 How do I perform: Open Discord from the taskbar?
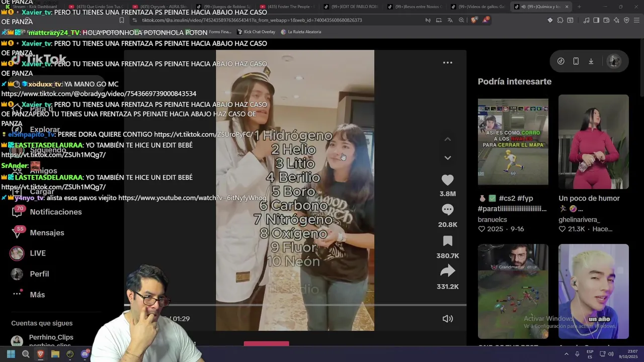(x=85, y=354)
